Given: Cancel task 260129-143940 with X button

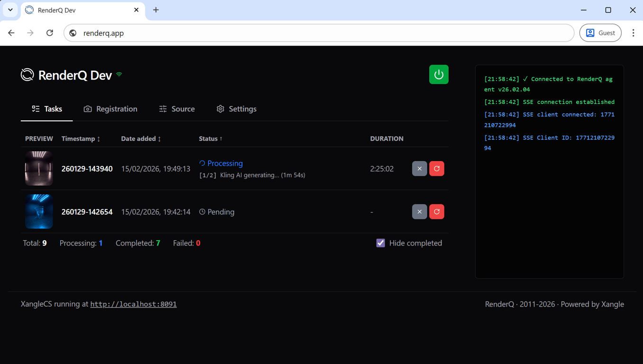Looking at the screenshot, I should [x=419, y=169].
